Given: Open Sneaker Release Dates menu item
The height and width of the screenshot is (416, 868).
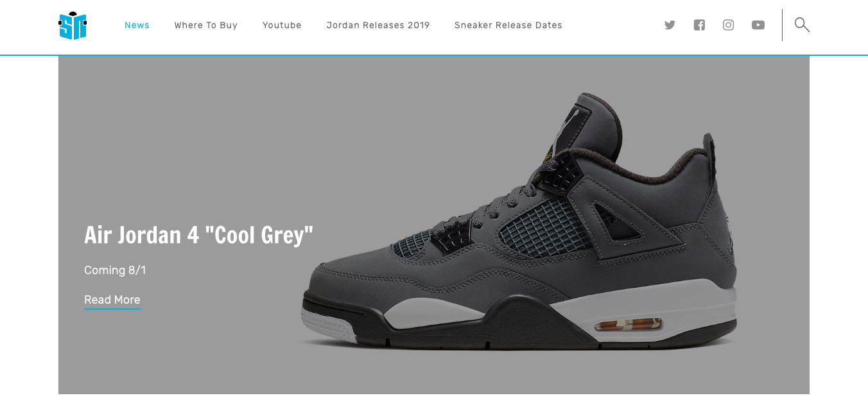Looking at the screenshot, I should pos(508,25).
